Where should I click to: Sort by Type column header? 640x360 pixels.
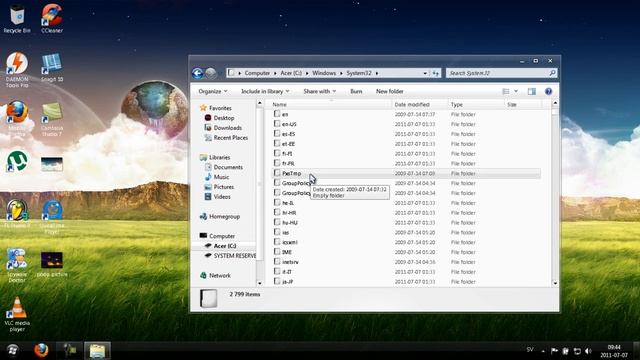(476, 104)
